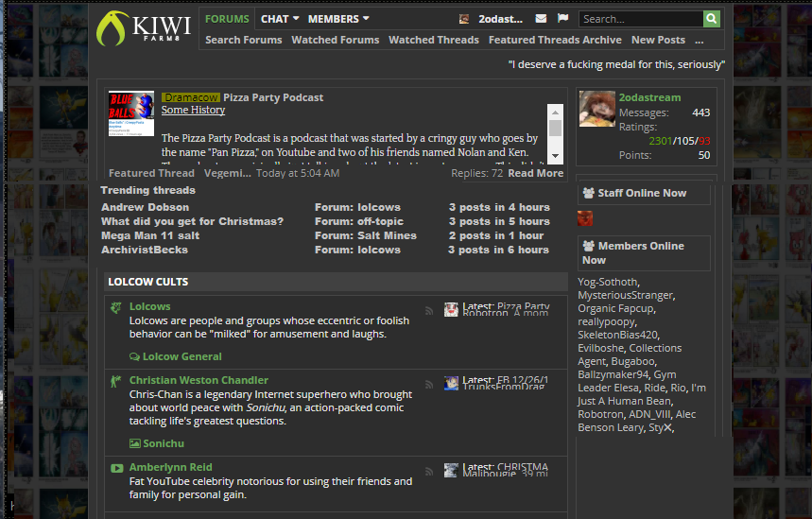Click the Lolcow General chat bubble icon
Viewport: 812px width, 519px height.
[x=134, y=357]
